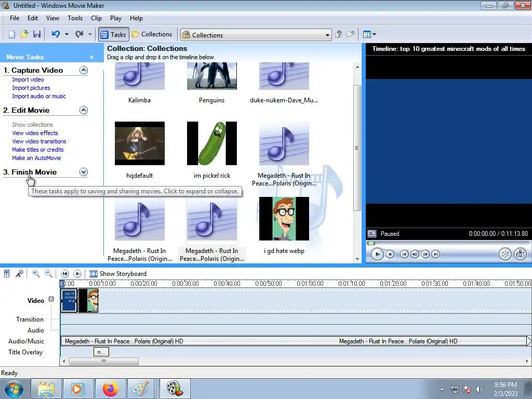Play the timeline in the preview monitor
532x399 pixels.
377,254
